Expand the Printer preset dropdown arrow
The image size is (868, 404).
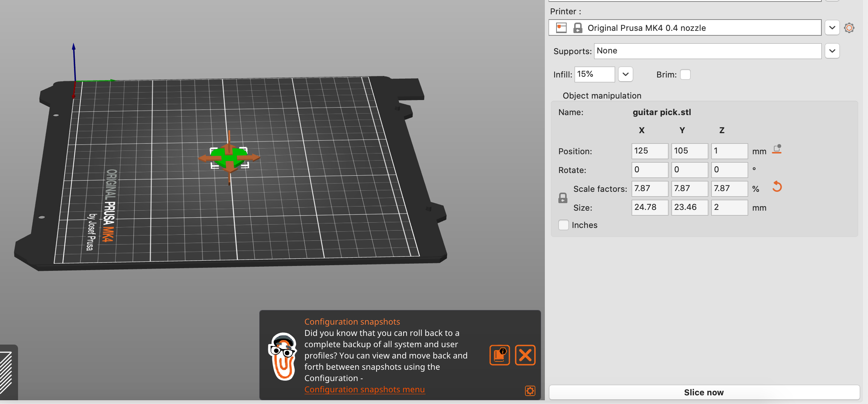coord(832,28)
